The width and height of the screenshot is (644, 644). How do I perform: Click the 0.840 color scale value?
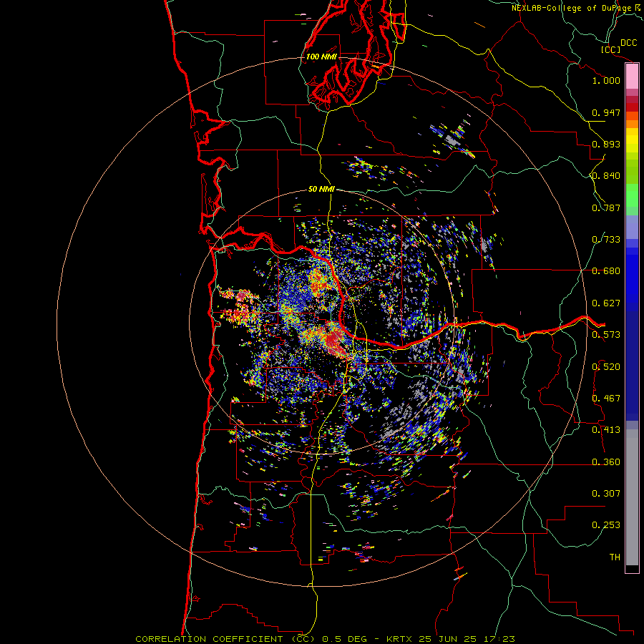point(606,176)
